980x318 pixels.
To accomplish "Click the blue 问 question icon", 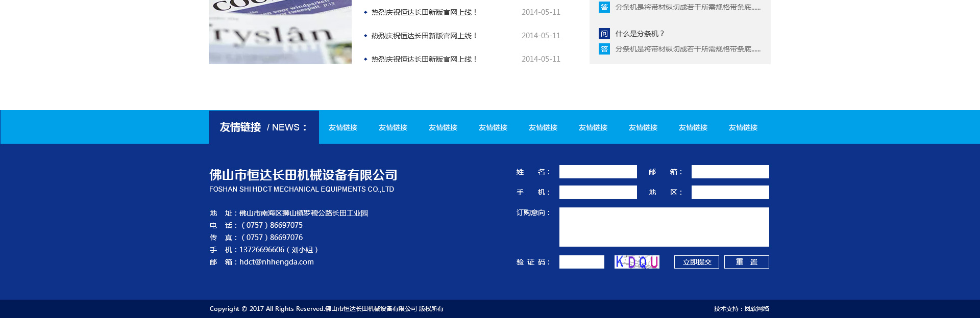I will point(604,34).
